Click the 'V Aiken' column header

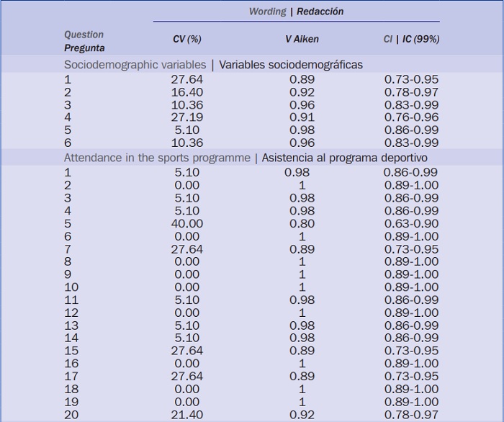(301, 40)
